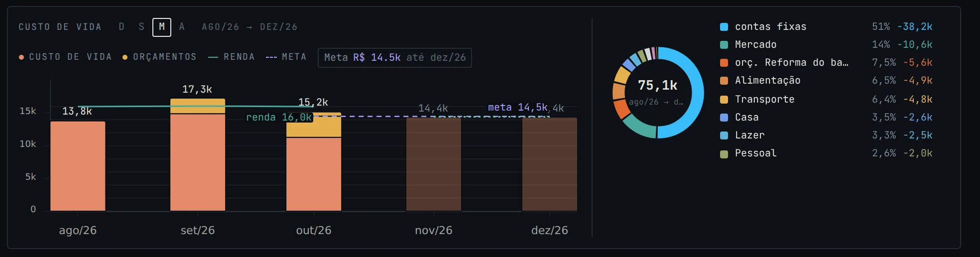Select monthly view M
Image resolution: width=980 pixels, height=257 pixels.
162,27
